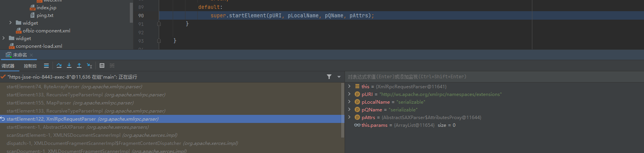The width and height of the screenshot is (644, 153).
Task: Open index.jsp in the project tree
Action: click(46, 8)
